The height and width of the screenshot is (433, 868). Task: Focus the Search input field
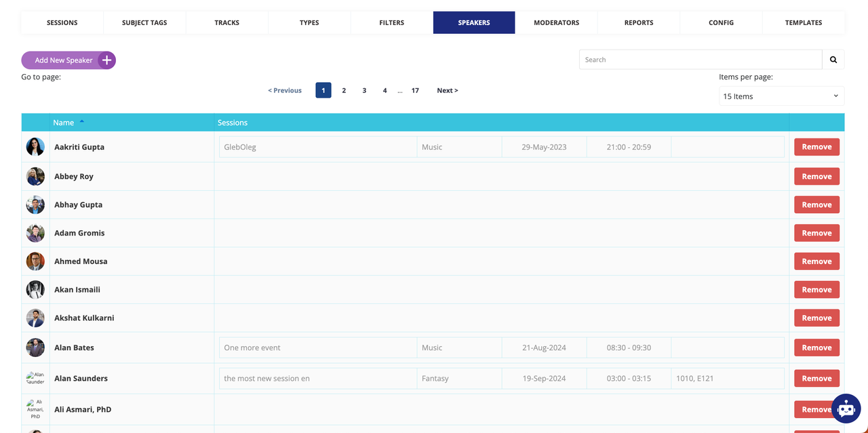pos(701,60)
